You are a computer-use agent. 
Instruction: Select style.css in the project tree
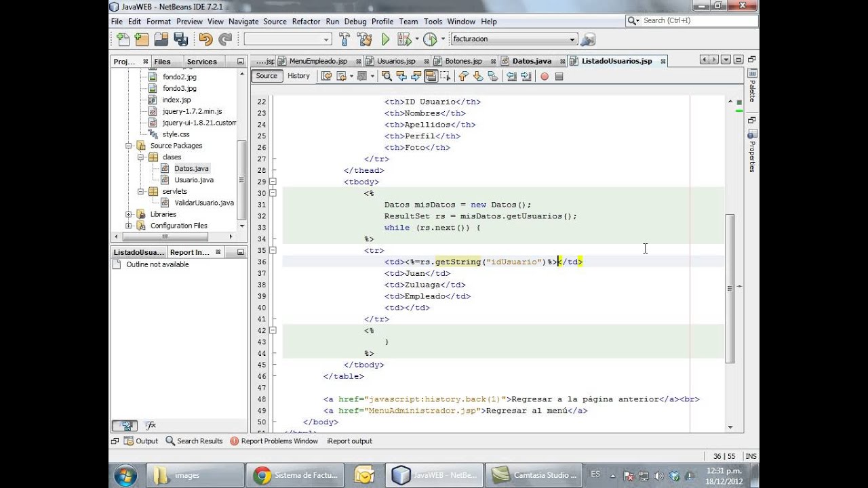coord(176,134)
